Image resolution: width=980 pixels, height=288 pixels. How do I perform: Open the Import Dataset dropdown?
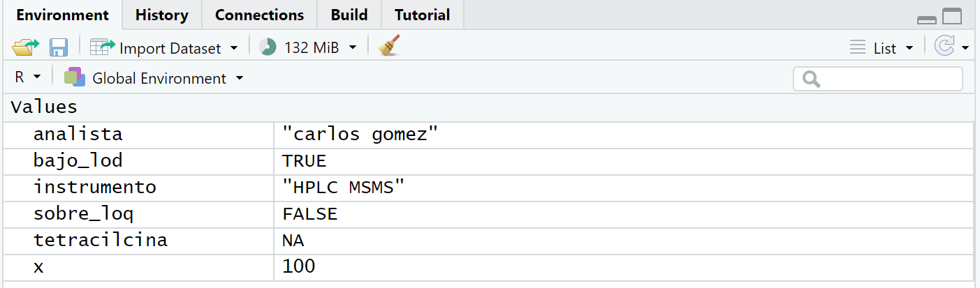(234, 48)
